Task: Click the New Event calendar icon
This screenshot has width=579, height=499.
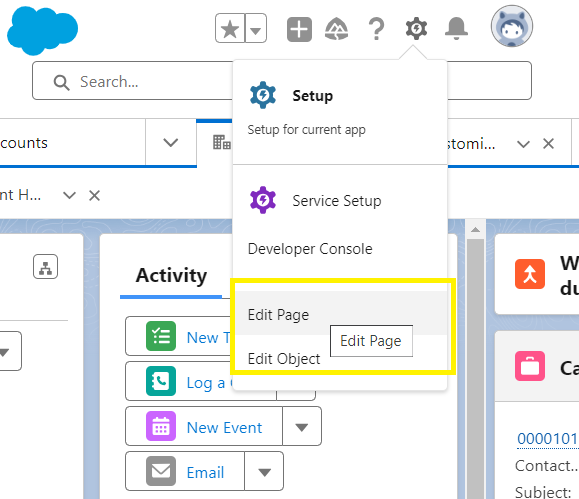Action: click(161, 426)
